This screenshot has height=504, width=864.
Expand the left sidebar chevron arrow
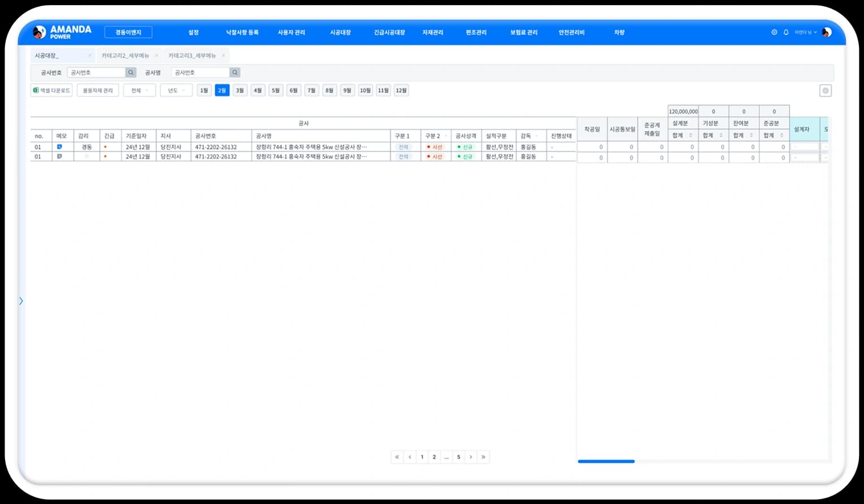pos(21,301)
